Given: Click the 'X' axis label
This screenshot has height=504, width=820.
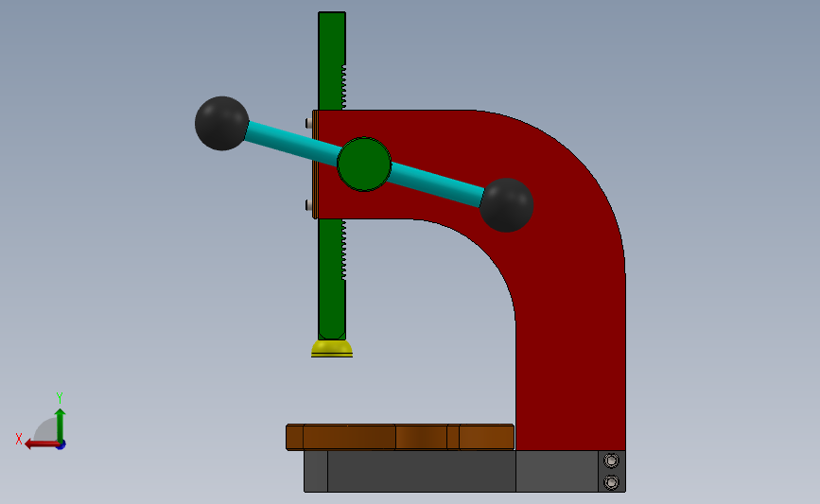Looking at the screenshot, I should [x=19, y=439].
